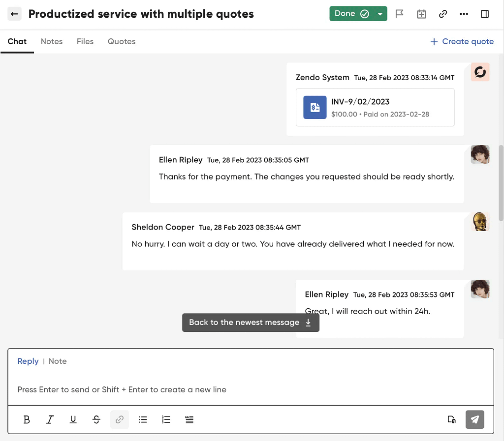504x441 pixels.
Task: Click timestamp Tue, 28 Feb 2023 08:35:53 GMT
Action: 404,295
